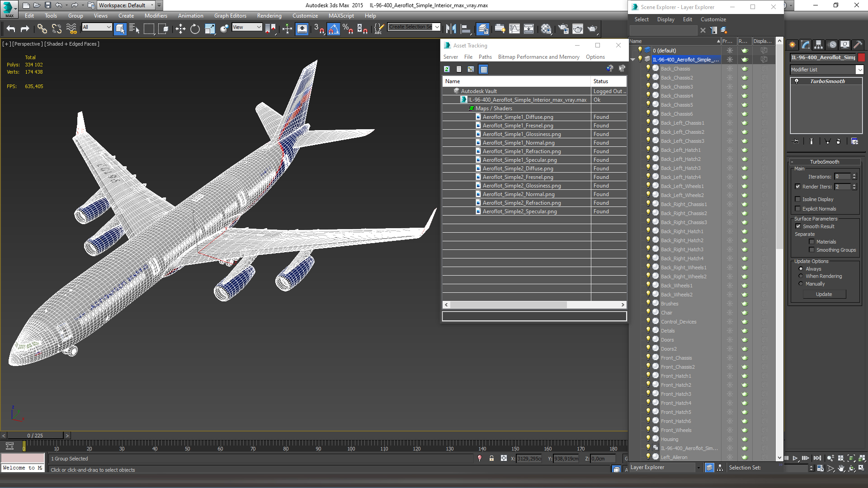868x488 pixels.
Task: Click the red object color swatch
Action: pos(862,57)
